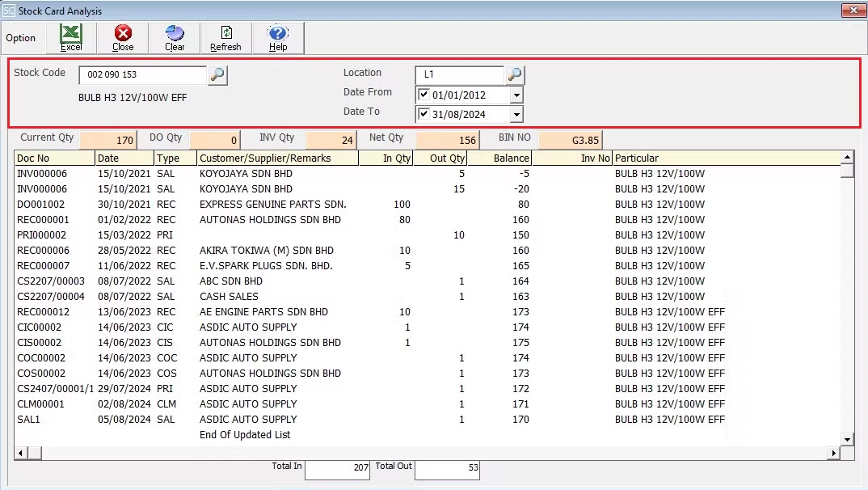This screenshot has width=868, height=490.
Task: Click the stock description BULB H3 12V/100W EFF
Action: tap(133, 98)
